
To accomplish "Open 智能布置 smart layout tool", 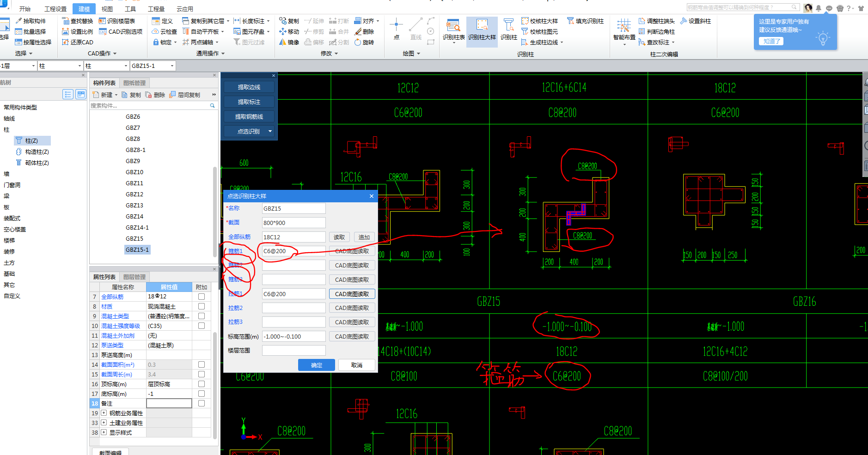I will click(x=624, y=31).
